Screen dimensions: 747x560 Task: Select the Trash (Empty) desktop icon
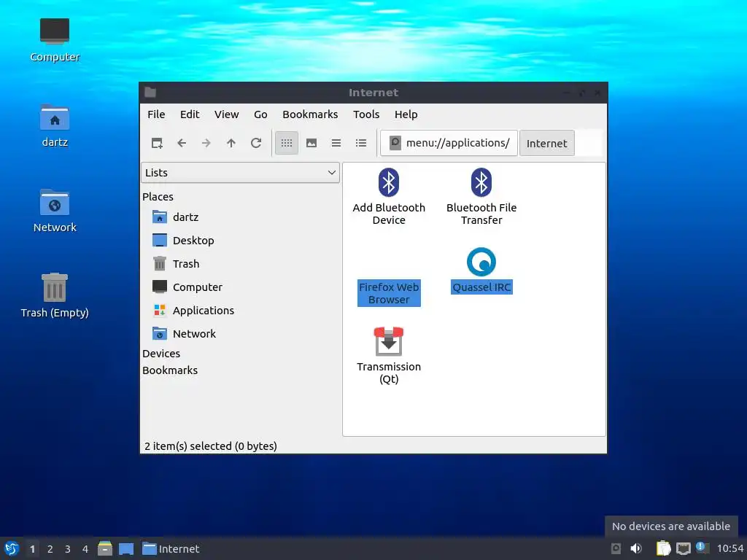(55, 295)
